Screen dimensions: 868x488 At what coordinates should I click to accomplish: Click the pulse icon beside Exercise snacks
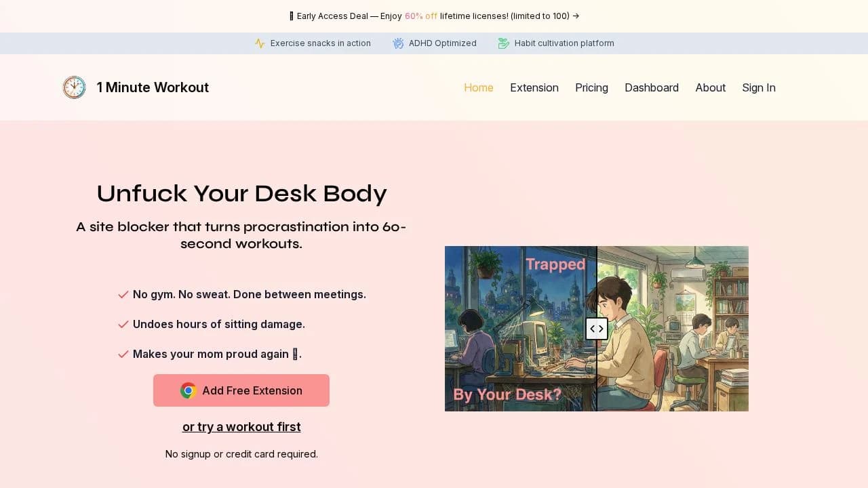[x=260, y=43]
